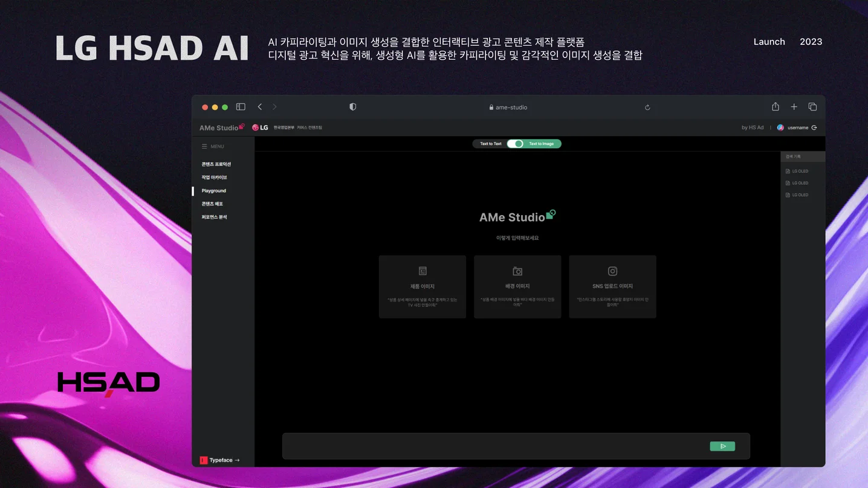
Task: Click the browser forward arrow
Action: point(274,107)
